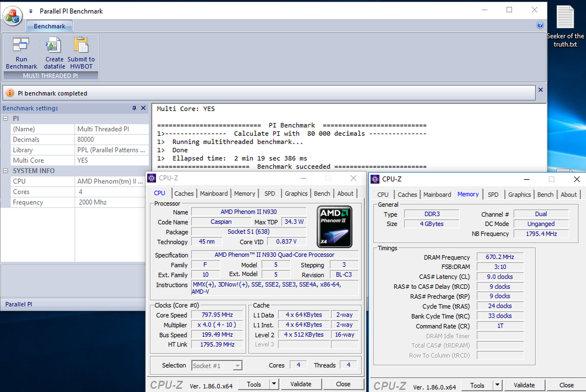Click the CAS# Latency 9.0 clocks value
The width and height of the screenshot is (586, 392).
pyautogui.click(x=500, y=277)
